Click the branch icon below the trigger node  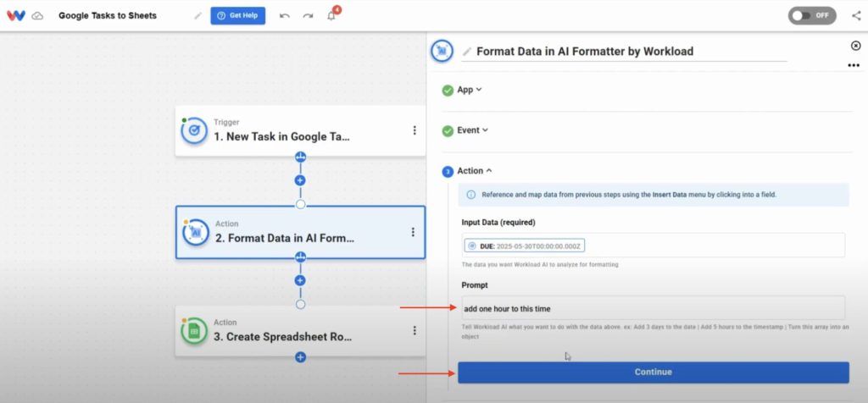click(x=300, y=157)
